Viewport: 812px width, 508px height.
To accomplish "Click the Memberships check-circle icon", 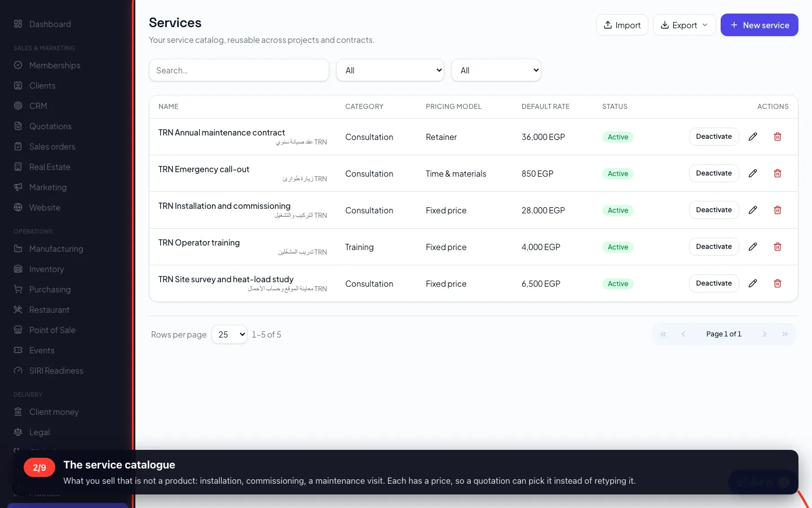I will tap(18, 65).
